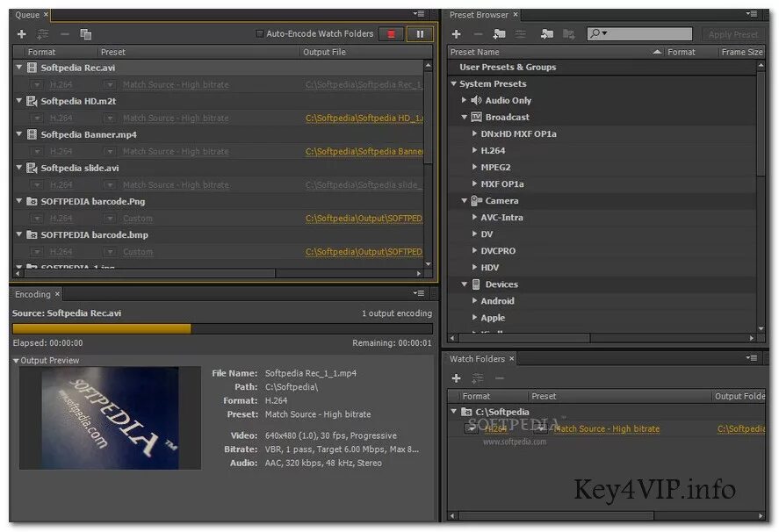The height and width of the screenshot is (532, 779).
Task: Sort presets by Preset Name column
Action: [555, 52]
